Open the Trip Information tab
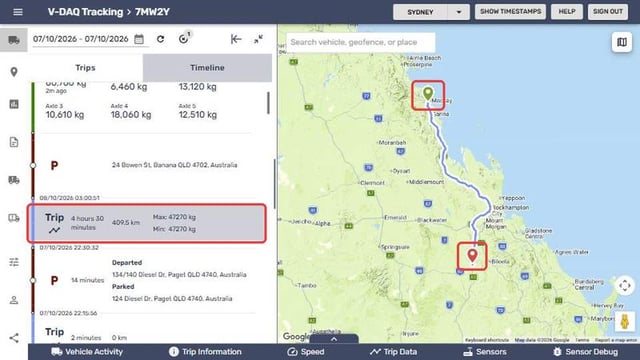This screenshot has width=640, height=360. point(205,352)
